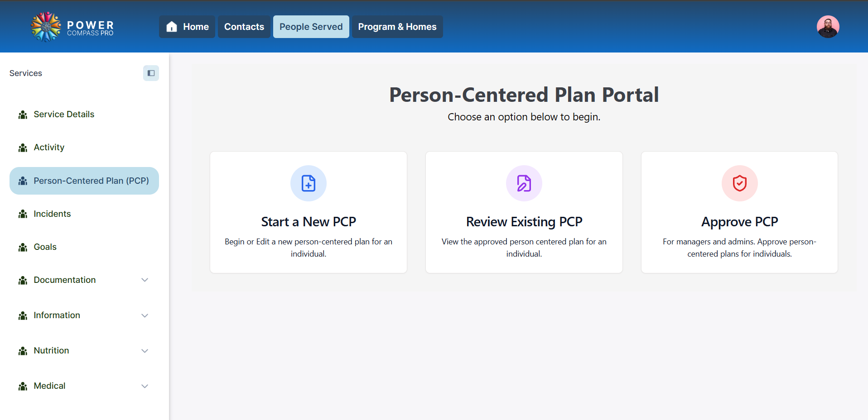
Task: Open the Start a New PCP document icon
Action: (308, 183)
